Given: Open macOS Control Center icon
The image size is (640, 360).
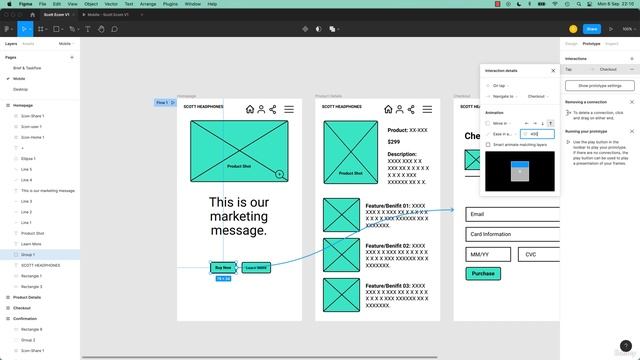Looking at the screenshot, I should 589,4.
